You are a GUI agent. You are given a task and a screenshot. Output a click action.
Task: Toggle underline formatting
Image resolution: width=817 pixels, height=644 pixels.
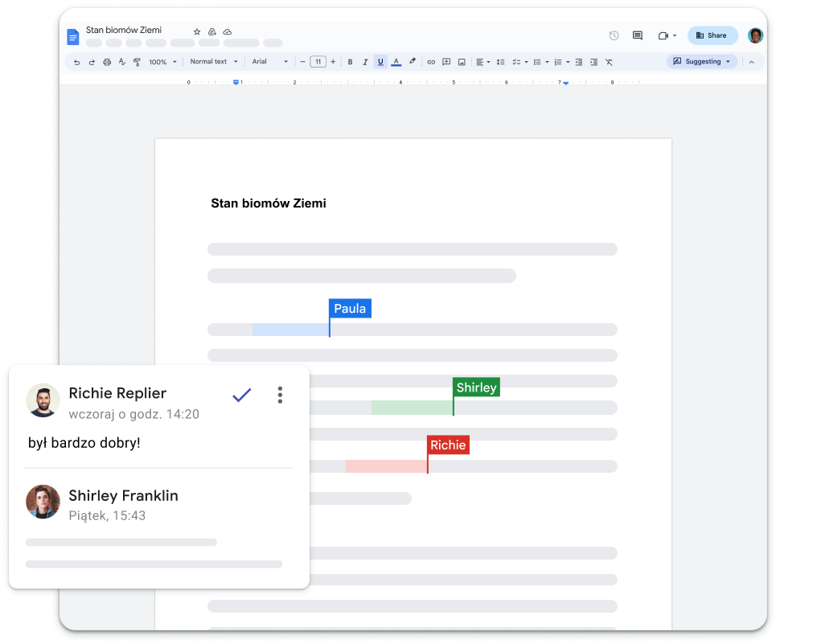pos(380,62)
